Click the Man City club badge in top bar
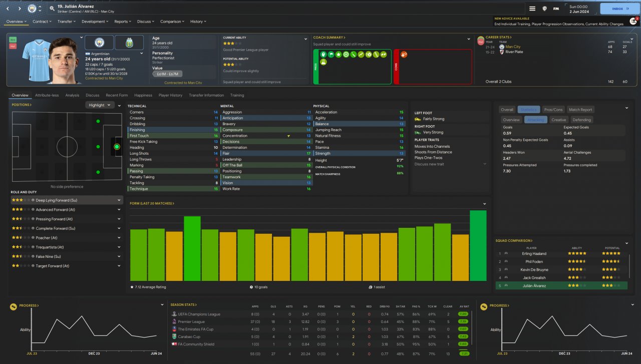641x364 pixels. pyautogui.click(x=33, y=9)
